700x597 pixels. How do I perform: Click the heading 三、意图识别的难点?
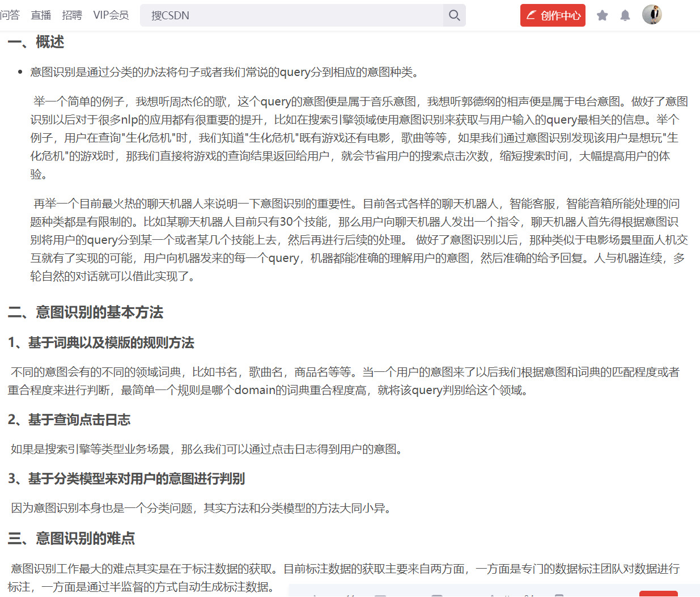pos(71,539)
